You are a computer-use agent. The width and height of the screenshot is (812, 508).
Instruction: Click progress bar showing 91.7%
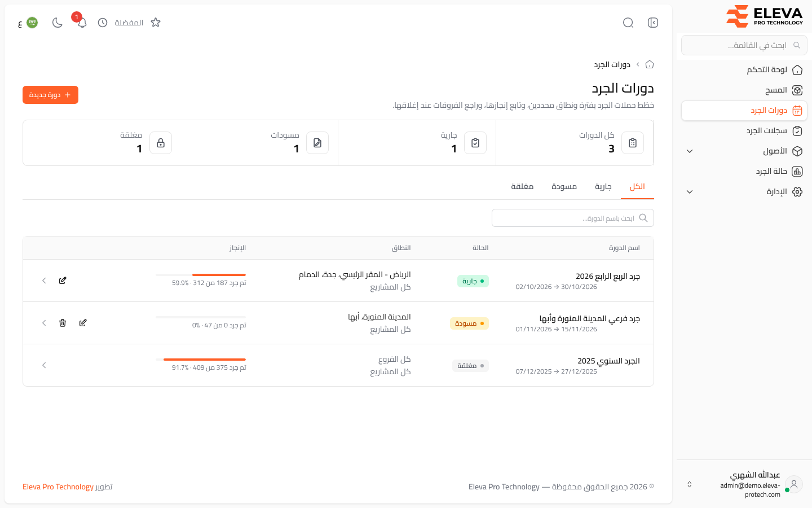(x=201, y=360)
